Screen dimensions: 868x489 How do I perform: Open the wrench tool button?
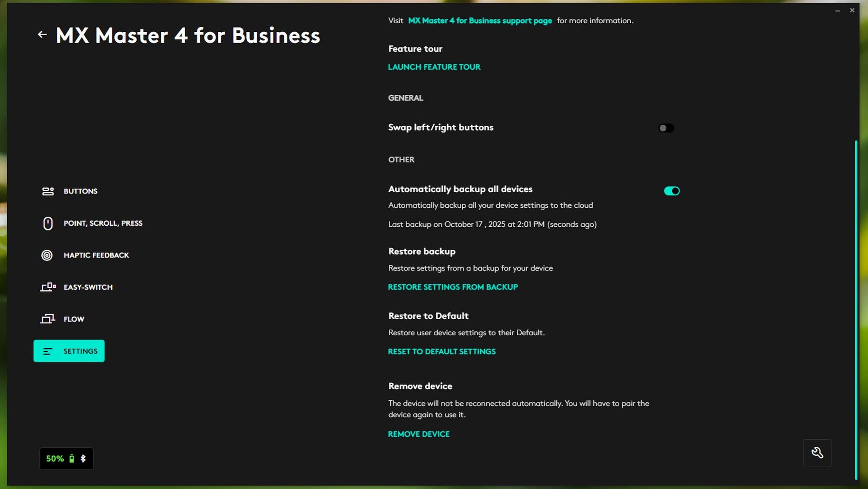pyautogui.click(x=817, y=453)
